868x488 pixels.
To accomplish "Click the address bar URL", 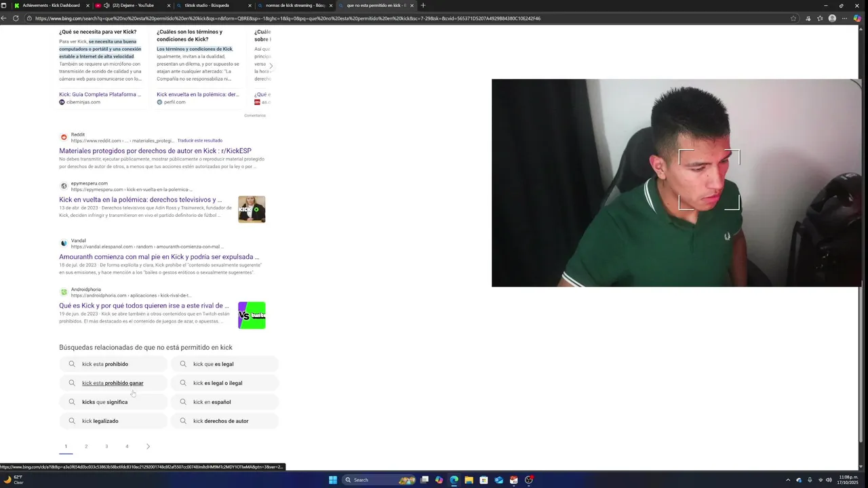I will tap(288, 18).
